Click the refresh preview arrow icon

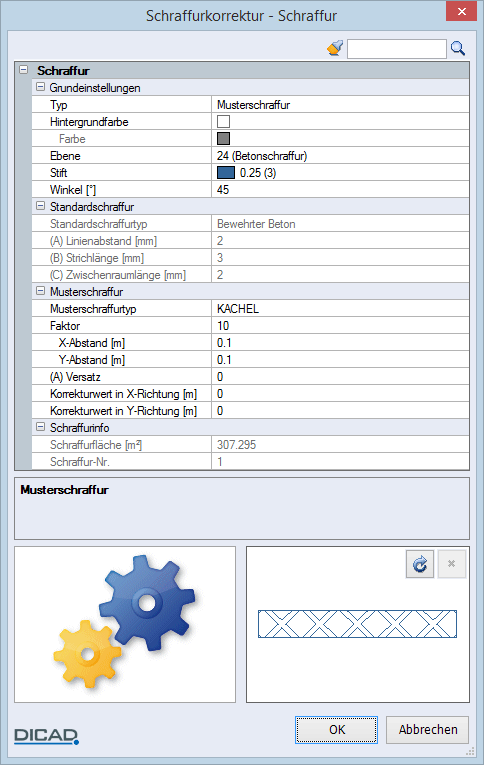[x=420, y=564]
